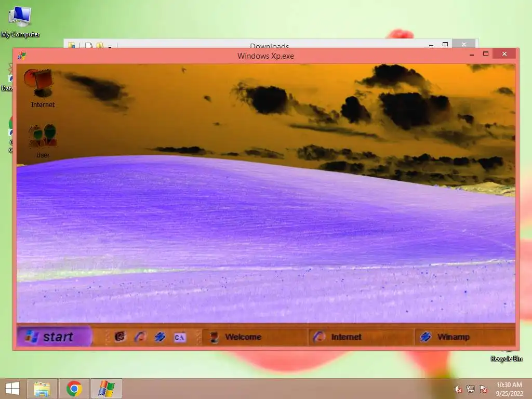Viewport: 532px width, 399px height.
Task: Close the Downloads window
Action: (464, 45)
